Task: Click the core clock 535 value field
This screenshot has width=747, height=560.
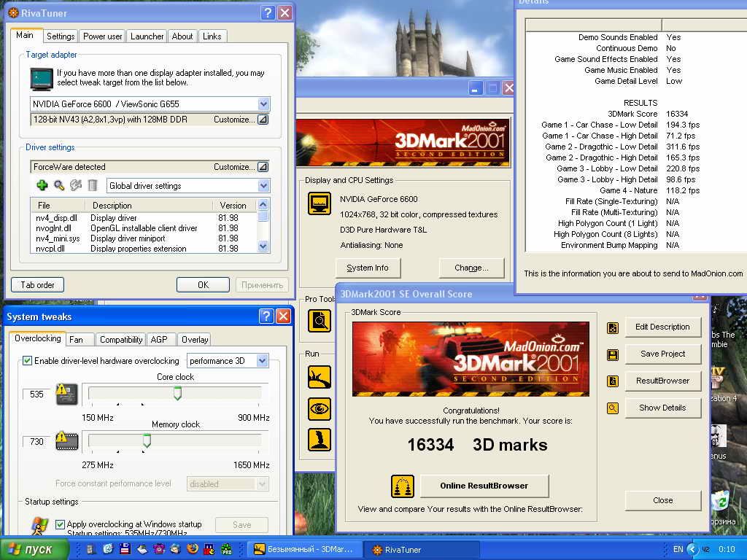Action: (36, 394)
